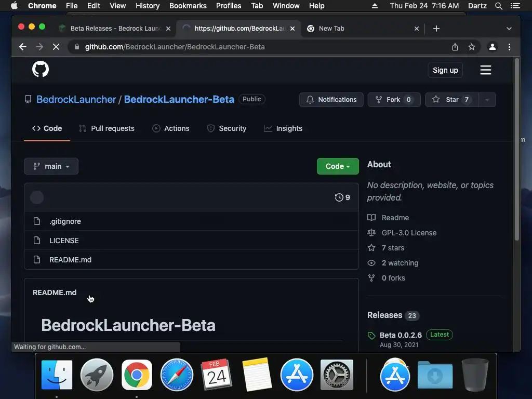Open the Profiles menu
Image resolution: width=532 pixels, height=399 pixels.
[x=229, y=6]
